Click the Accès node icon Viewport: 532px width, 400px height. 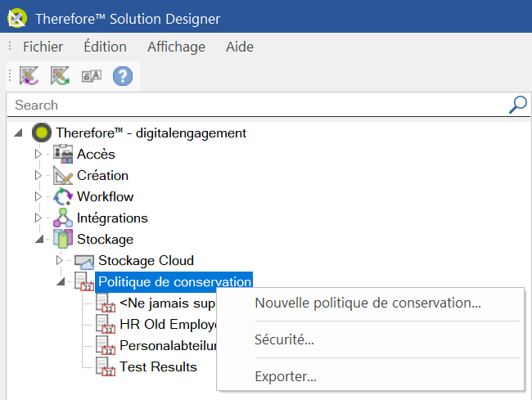pyautogui.click(x=63, y=154)
